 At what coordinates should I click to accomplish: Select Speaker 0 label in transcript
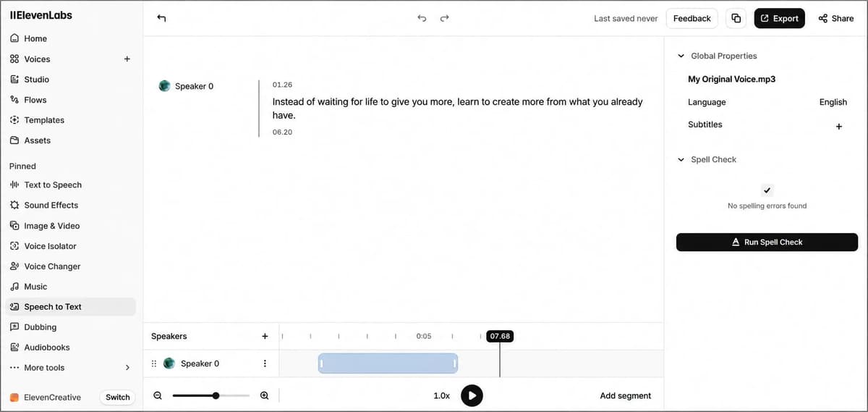coord(194,86)
